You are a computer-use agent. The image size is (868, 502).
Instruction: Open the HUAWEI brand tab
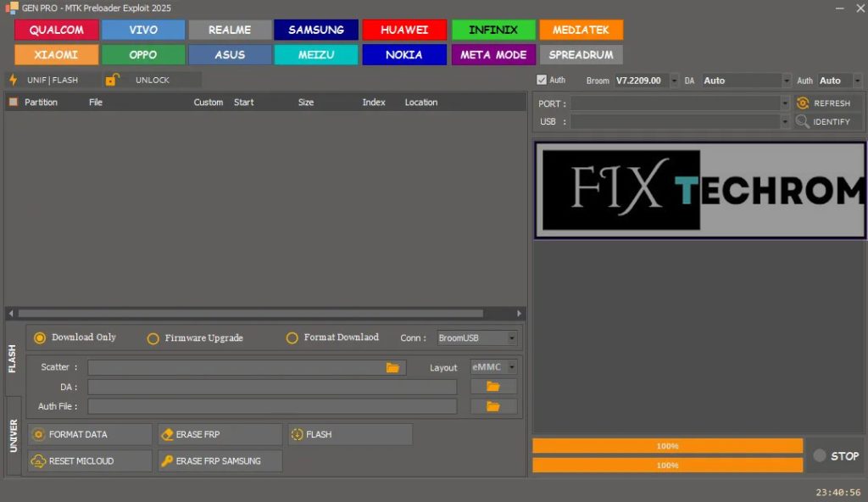click(x=404, y=30)
